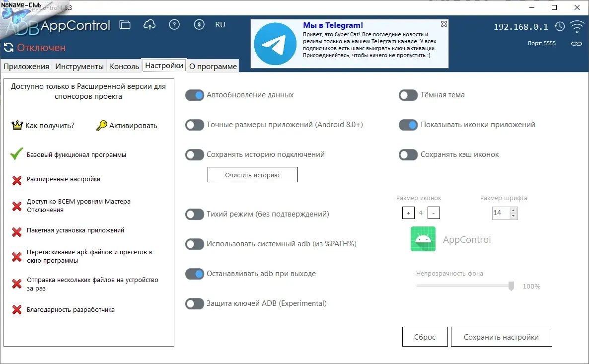Click port 5555 label
The width and height of the screenshot is (589, 364).
tap(541, 43)
